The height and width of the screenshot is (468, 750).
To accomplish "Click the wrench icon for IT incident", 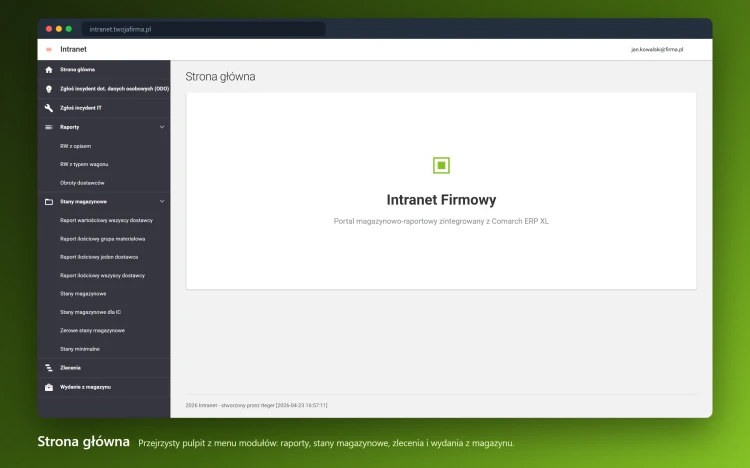I will 49,108.
